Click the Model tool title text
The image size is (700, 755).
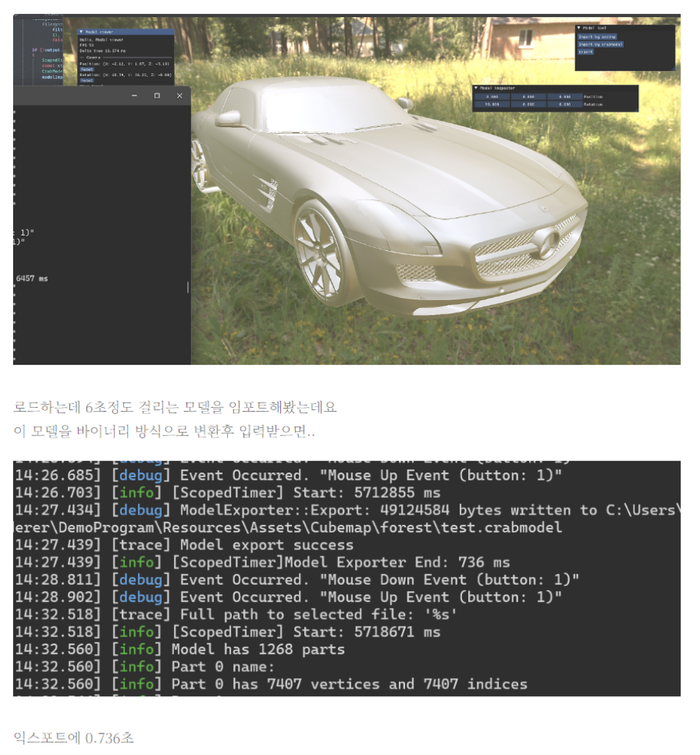point(594,28)
